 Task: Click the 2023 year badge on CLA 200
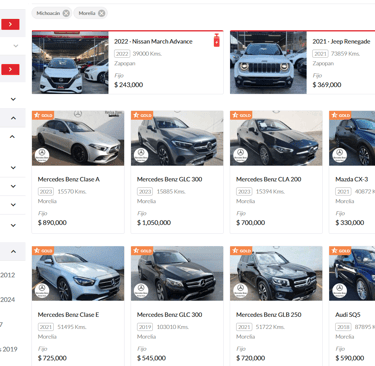point(244,192)
